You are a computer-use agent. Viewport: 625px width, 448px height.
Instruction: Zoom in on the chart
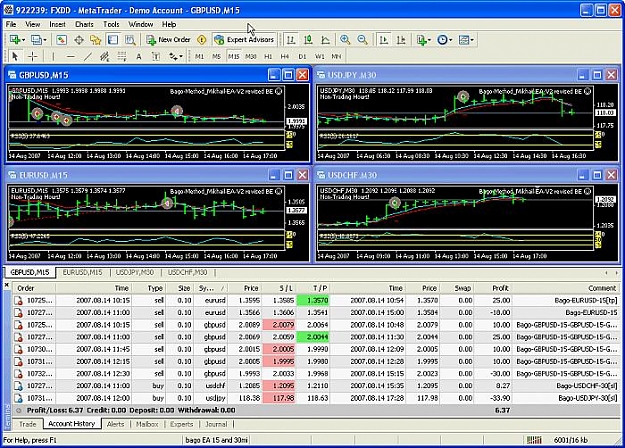tap(345, 39)
